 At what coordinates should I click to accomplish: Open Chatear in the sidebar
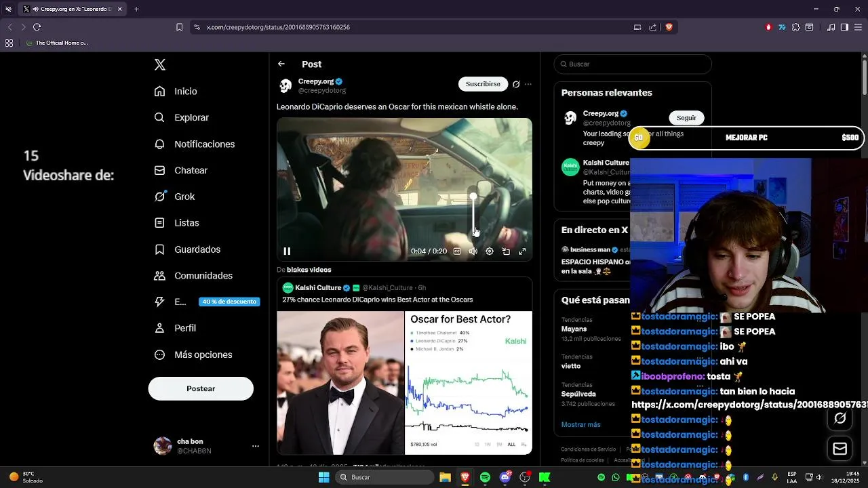pos(181,171)
